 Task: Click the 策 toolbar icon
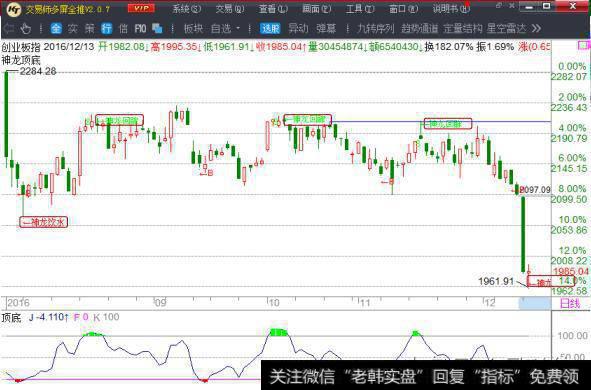(90, 28)
